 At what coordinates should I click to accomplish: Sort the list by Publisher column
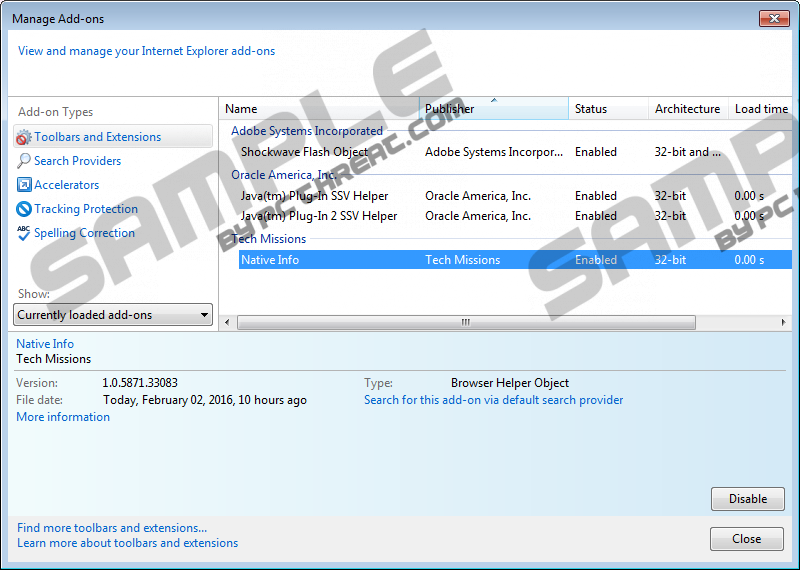point(494,109)
